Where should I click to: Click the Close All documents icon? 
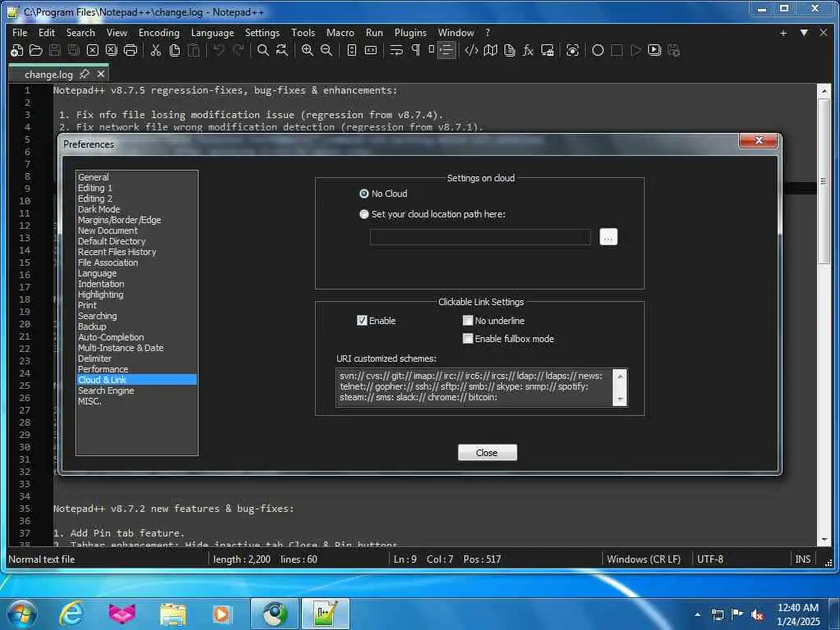click(x=112, y=50)
